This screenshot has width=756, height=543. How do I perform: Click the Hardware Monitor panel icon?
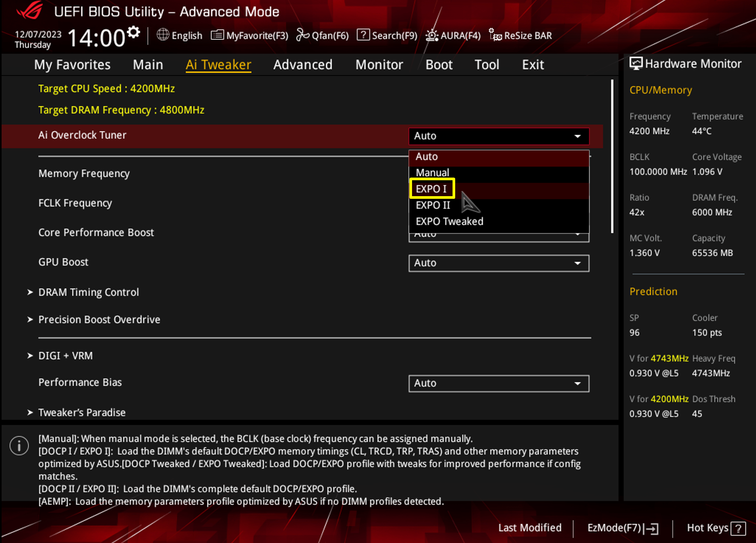[636, 63]
